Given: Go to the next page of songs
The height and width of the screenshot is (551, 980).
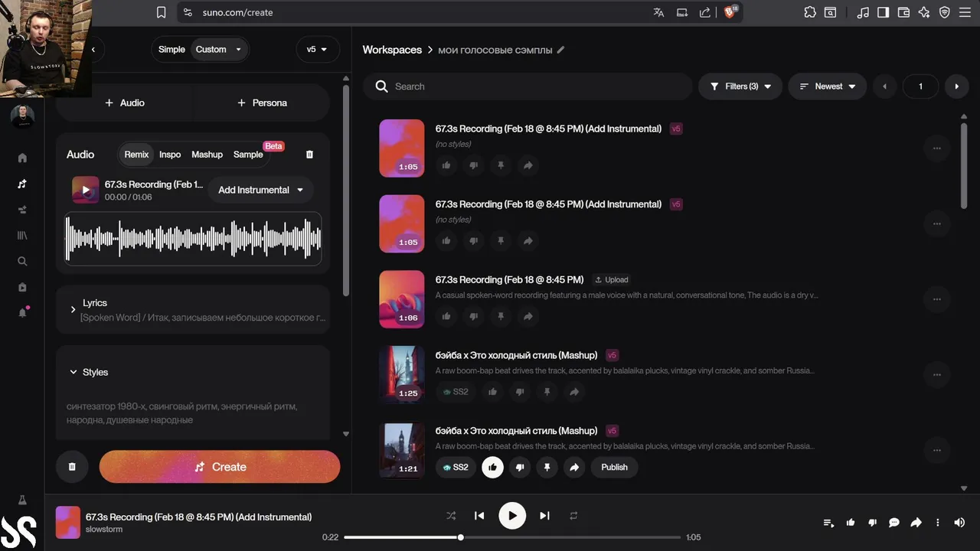Looking at the screenshot, I should pos(956,86).
